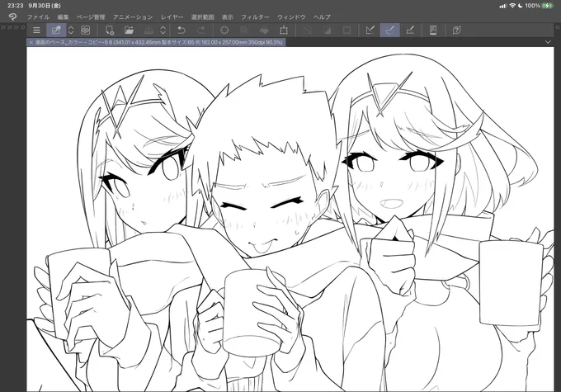
Task: Open CLIP STUDIO via the spiral icon
Action: (x=86, y=31)
